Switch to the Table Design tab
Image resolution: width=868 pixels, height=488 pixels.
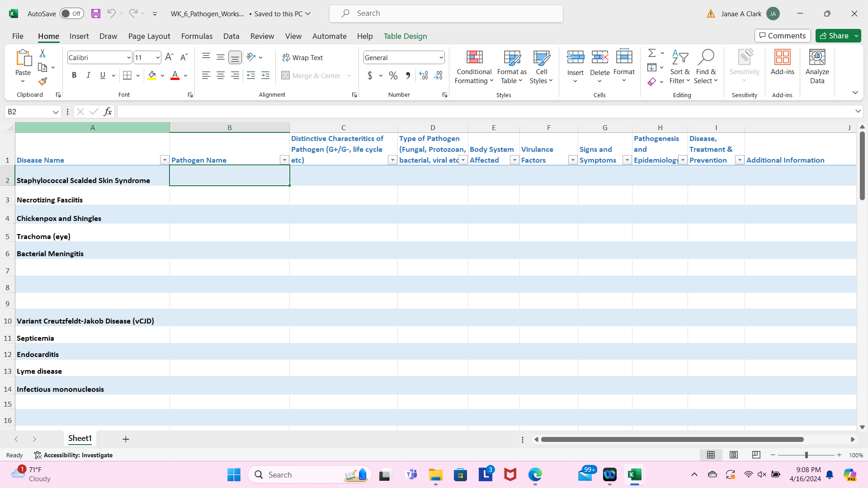click(405, 36)
